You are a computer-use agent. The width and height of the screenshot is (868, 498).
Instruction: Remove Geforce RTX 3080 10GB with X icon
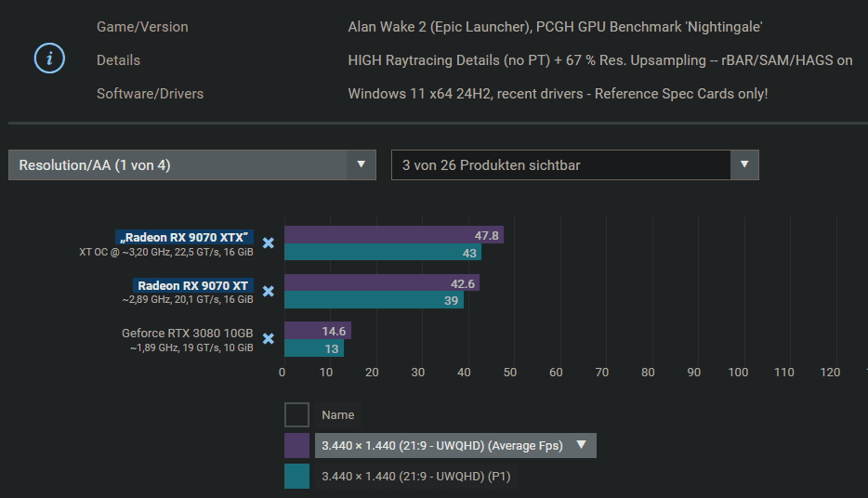[x=268, y=338]
